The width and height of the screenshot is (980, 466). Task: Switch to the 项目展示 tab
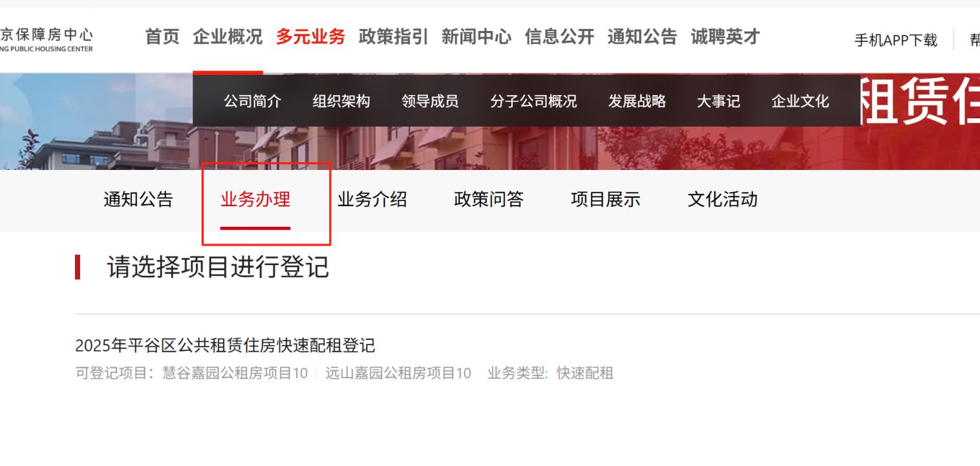click(x=606, y=199)
